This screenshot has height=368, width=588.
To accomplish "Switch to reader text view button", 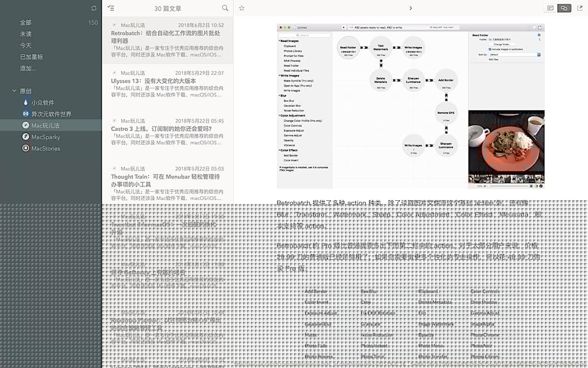I will point(550,8).
